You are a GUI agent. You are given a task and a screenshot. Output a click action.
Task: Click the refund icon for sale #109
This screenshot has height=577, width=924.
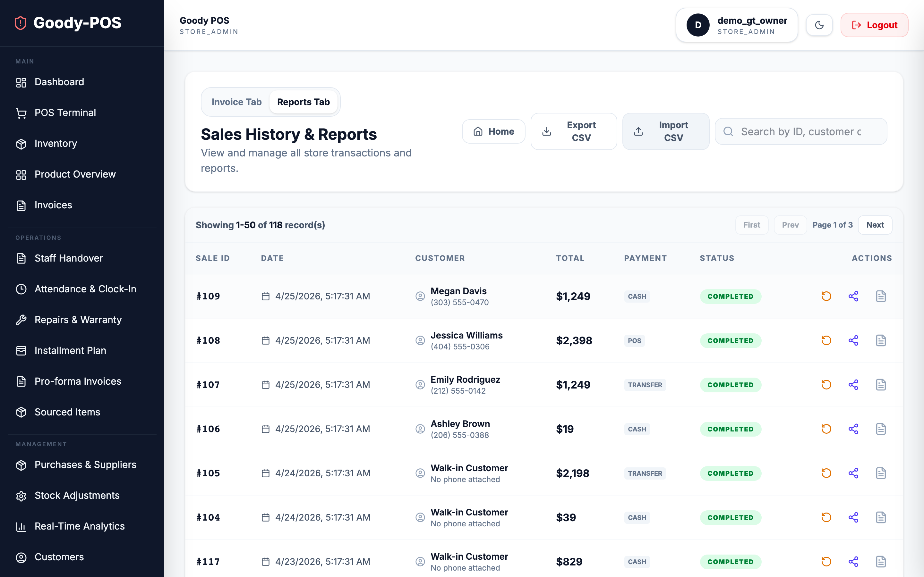(x=826, y=296)
